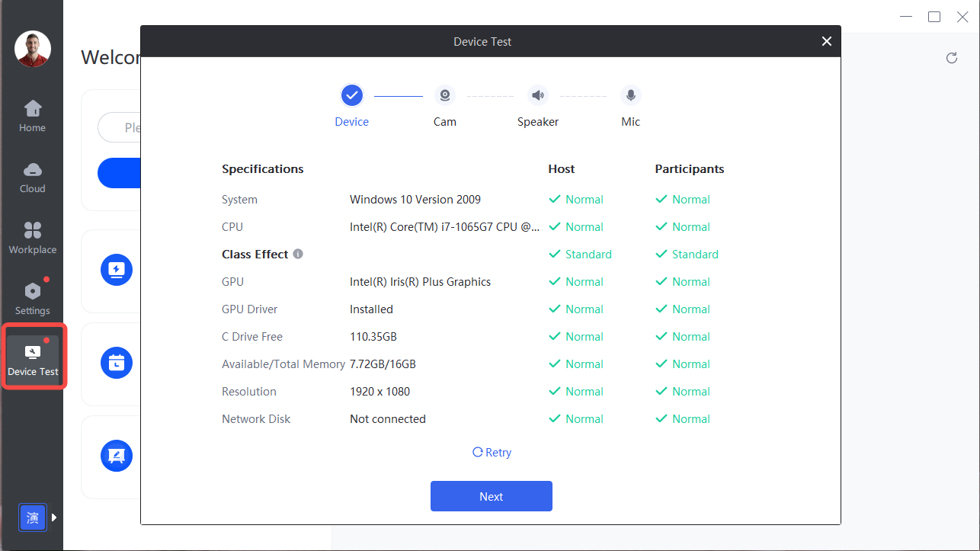
Task: Expand the arrow beside the blue bottom-left icon
Action: pos(54,517)
